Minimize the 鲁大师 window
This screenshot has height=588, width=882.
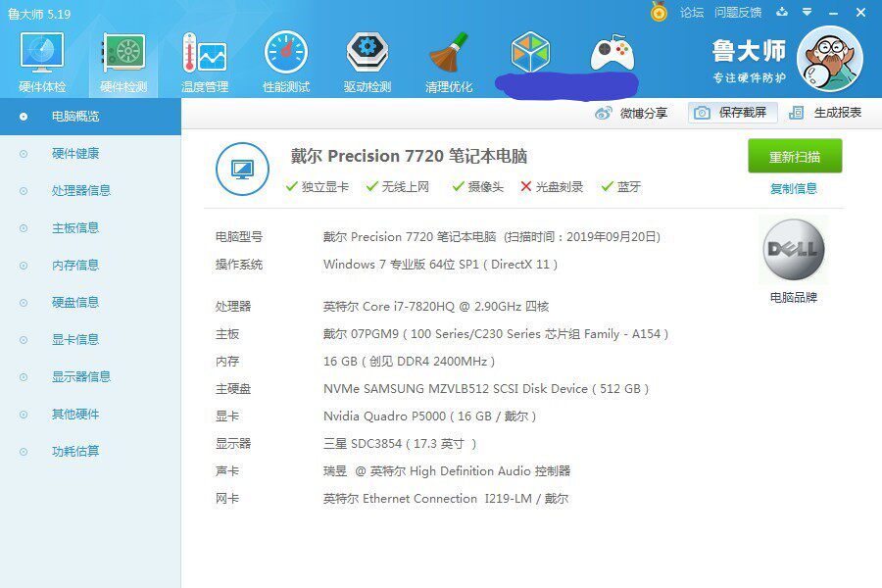834,13
